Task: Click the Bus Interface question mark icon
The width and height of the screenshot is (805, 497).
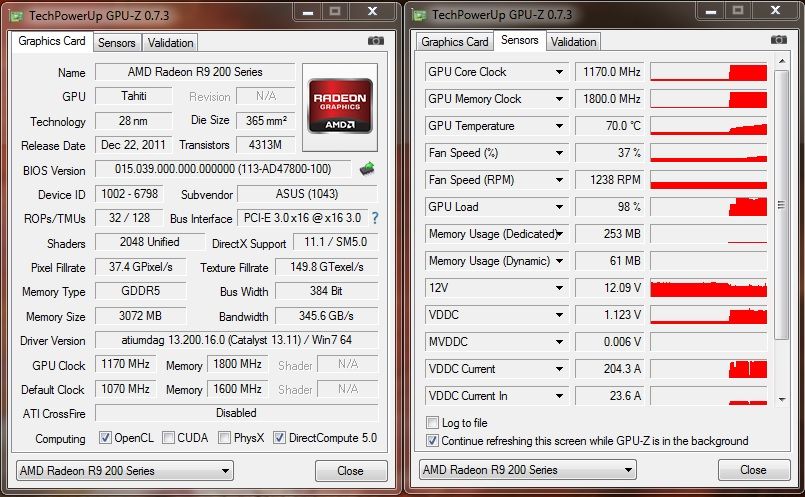Action: pyautogui.click(x=375, y=218)
